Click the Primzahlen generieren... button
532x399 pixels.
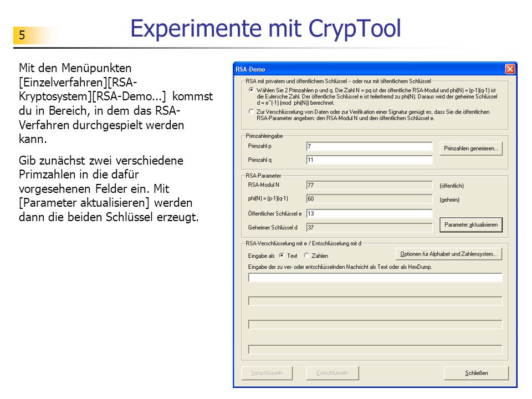point(471,149)
